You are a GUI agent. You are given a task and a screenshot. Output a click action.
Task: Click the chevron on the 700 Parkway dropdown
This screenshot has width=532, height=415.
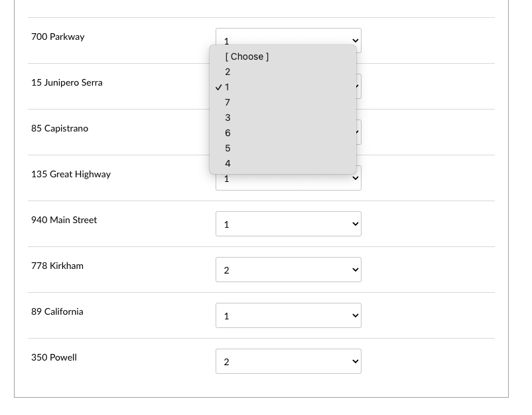(356, 41)
